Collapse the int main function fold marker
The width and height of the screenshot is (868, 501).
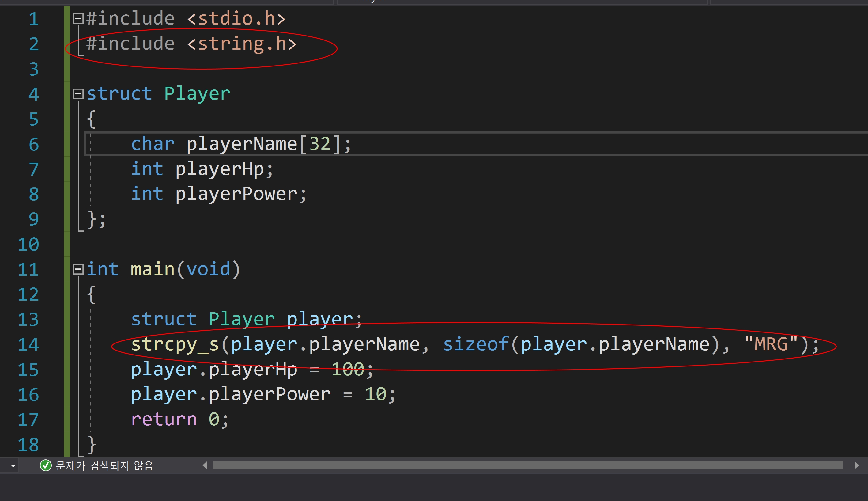(78, 269)
